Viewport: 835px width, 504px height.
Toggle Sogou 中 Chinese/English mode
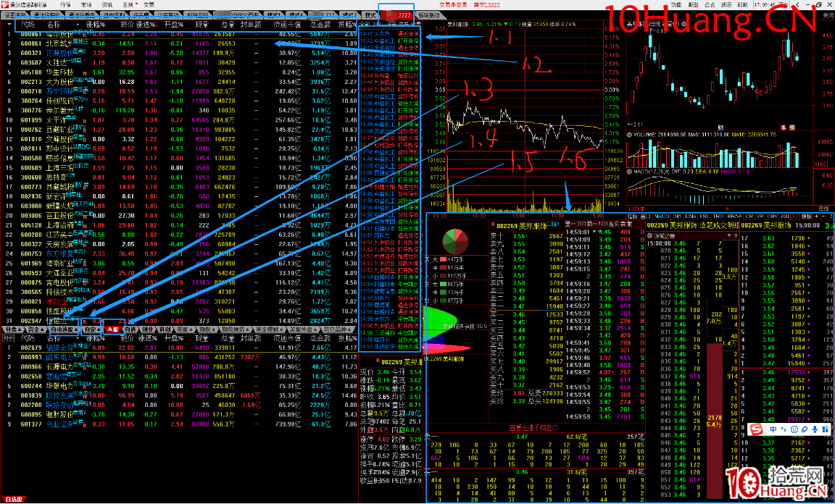coord(773,429)
